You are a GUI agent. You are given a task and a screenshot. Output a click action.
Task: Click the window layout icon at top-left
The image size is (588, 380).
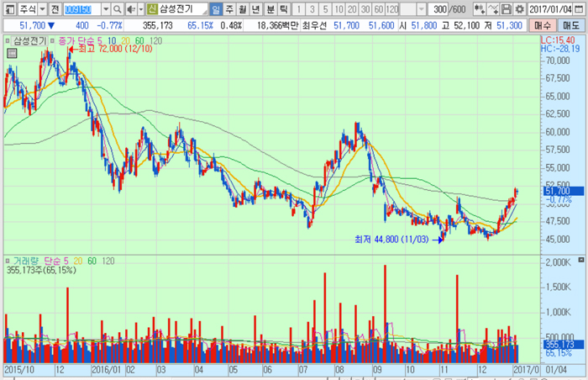tap(8, 9)
